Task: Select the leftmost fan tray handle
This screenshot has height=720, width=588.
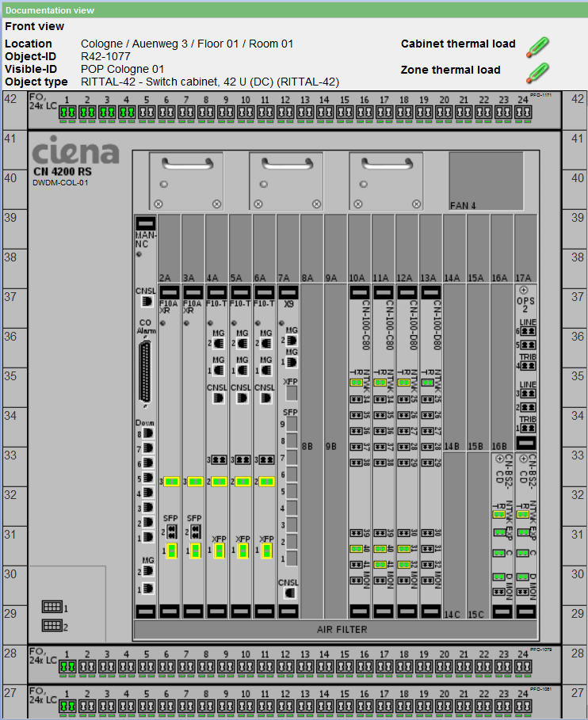Action: coord(189,164)
